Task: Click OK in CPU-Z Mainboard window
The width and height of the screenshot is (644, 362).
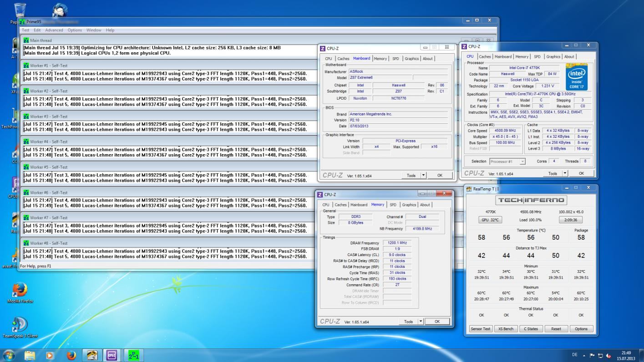Action: [440, 175]
